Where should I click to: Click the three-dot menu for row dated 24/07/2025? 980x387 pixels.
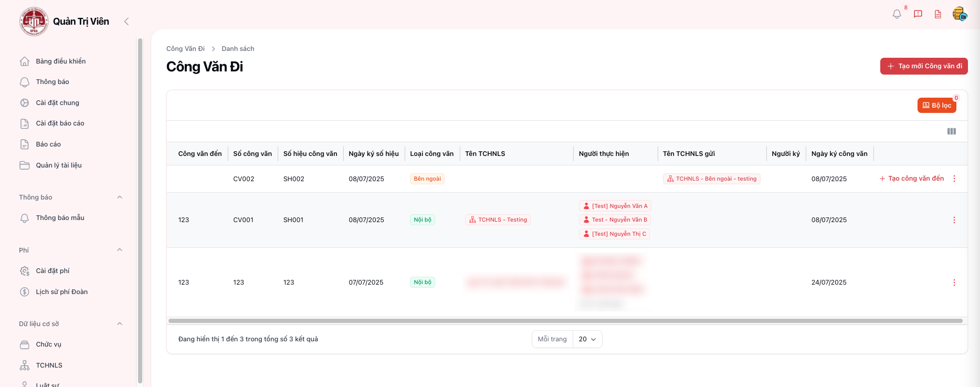pos(954,283)
